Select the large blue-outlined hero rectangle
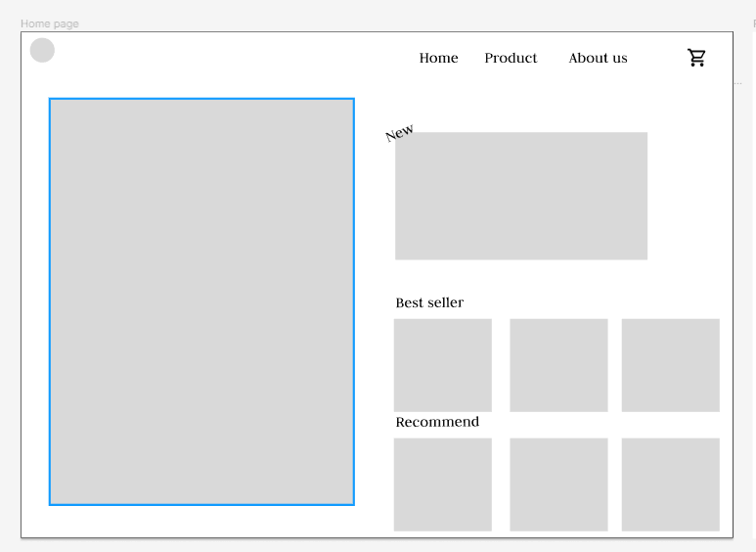The image size is (756, 552). tap(201, 301)
